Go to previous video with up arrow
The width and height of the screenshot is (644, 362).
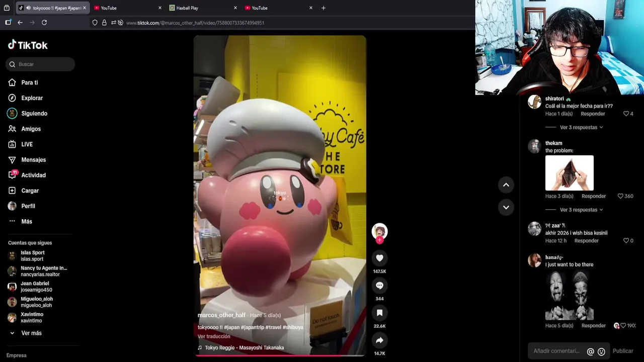[506, 185]
